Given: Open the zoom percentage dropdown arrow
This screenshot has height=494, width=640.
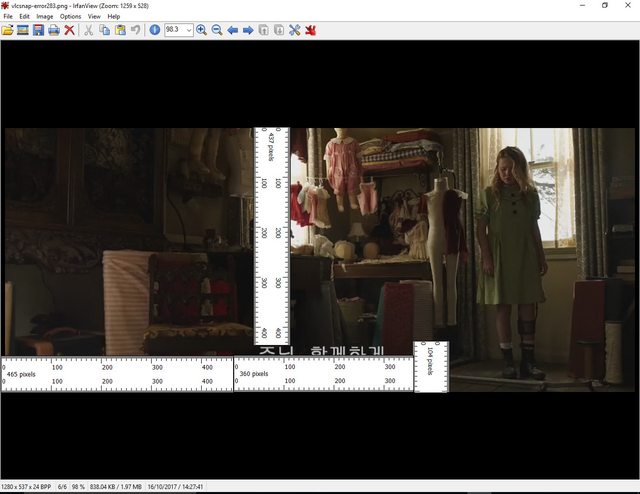Looking at the screenshot, I should pos(189,30).
